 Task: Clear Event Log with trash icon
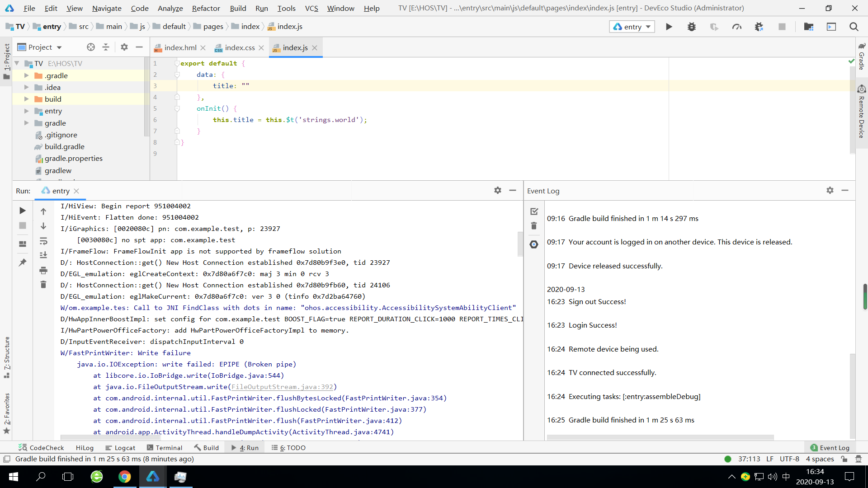click(x=534, y=226)
